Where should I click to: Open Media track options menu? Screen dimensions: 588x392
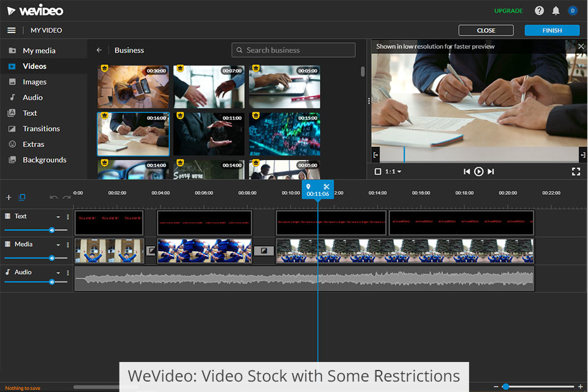68,244
